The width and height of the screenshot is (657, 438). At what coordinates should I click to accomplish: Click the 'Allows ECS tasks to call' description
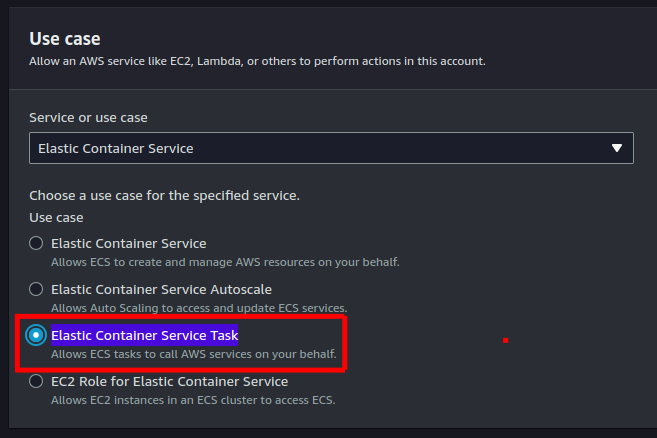click(x=193, y=354)
